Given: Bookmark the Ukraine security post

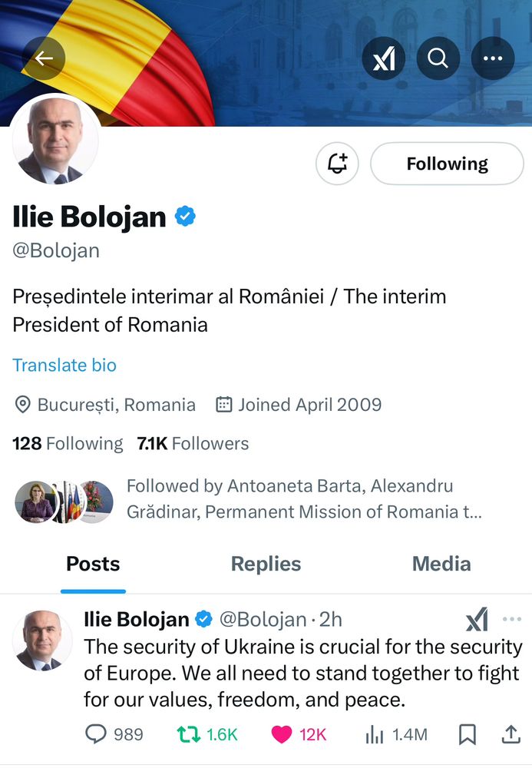Looking at the screenshot, I should point(467,734).
